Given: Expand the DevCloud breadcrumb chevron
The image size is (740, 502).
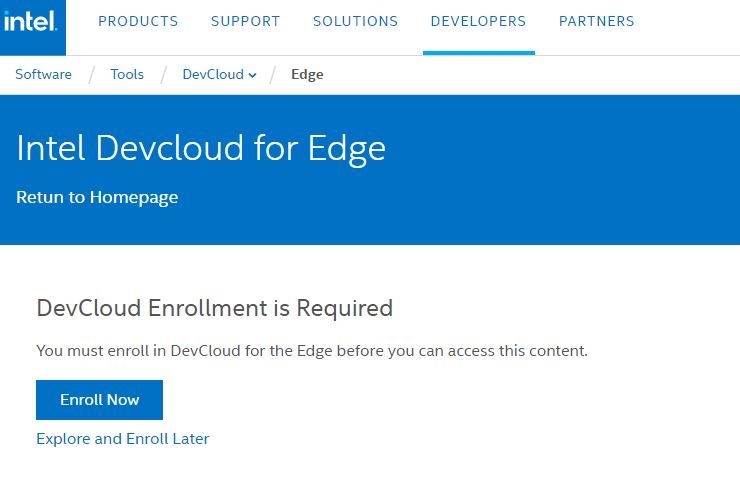Looking at the screenshot, I should point(252,75).
